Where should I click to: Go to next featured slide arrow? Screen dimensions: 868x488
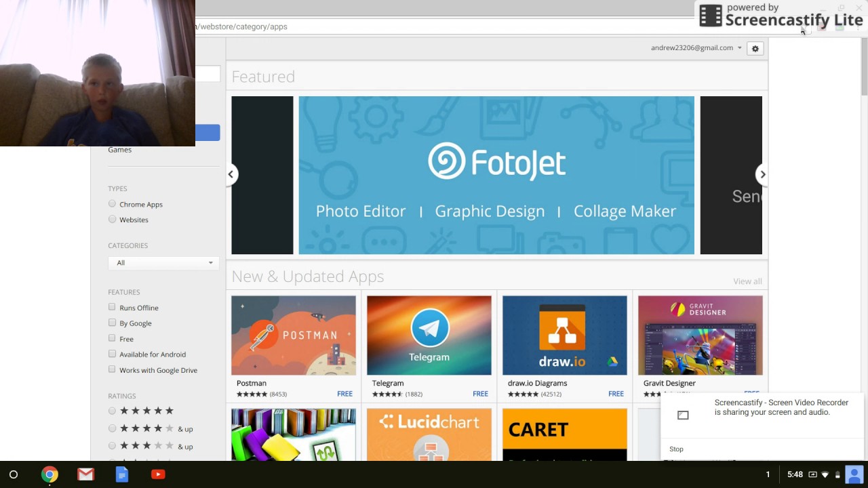point(762,174)
